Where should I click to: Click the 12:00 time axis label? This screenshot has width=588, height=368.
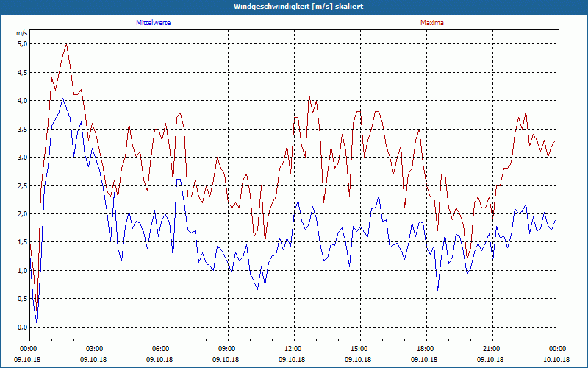[295, 349]
